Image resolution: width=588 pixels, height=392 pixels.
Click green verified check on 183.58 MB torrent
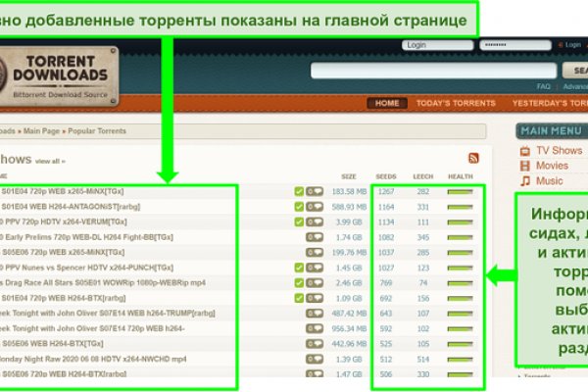(299, 192)
